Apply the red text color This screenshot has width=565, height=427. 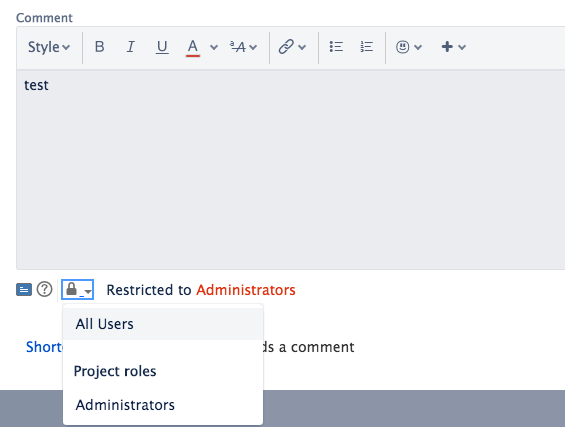coord(193,47)
